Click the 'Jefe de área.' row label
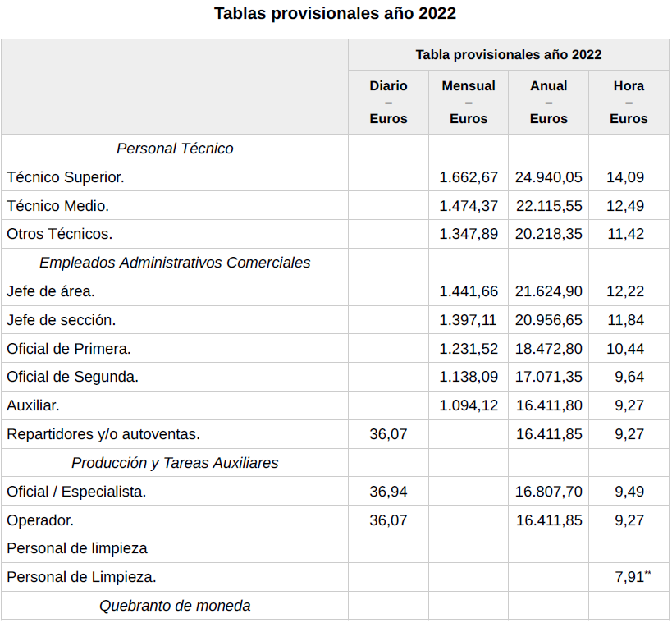The width and height of the screenshot is (672, 623). [51, 291]
